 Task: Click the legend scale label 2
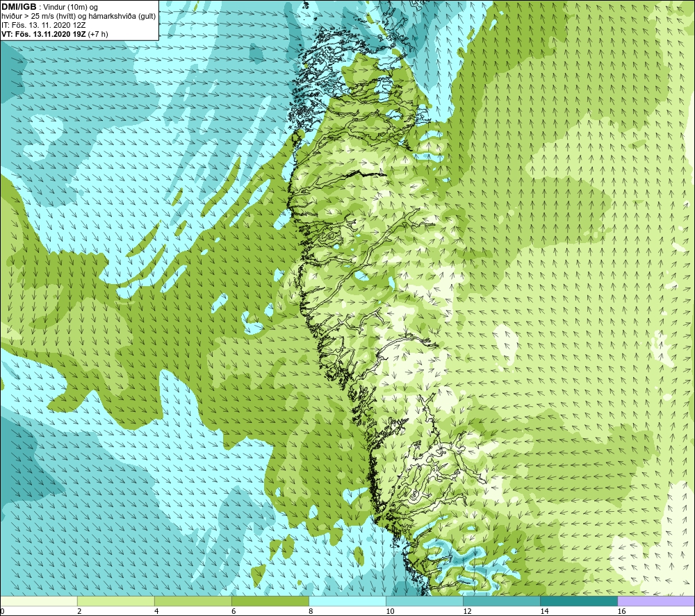(x=79, y=611)
